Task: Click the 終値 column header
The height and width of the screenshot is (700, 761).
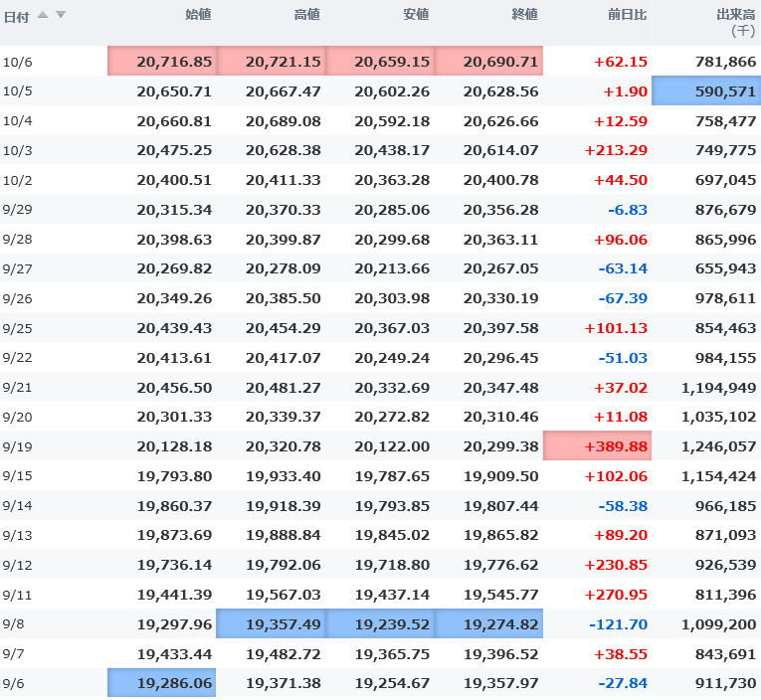Action: pyautogui.click(x=524, y=15)
